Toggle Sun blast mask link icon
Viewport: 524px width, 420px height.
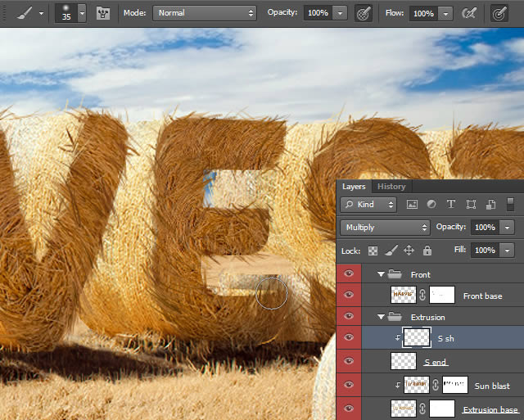coord(436,386)
